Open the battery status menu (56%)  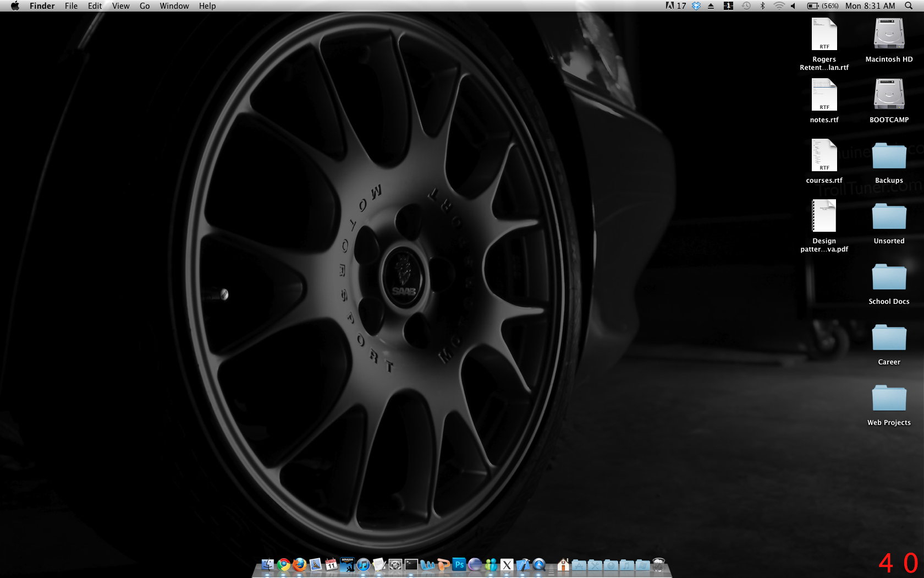click(x=823, y=6)
